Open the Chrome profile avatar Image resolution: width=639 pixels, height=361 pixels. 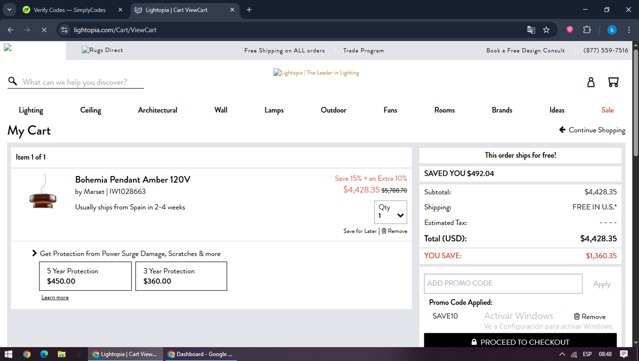coord(612,30)
